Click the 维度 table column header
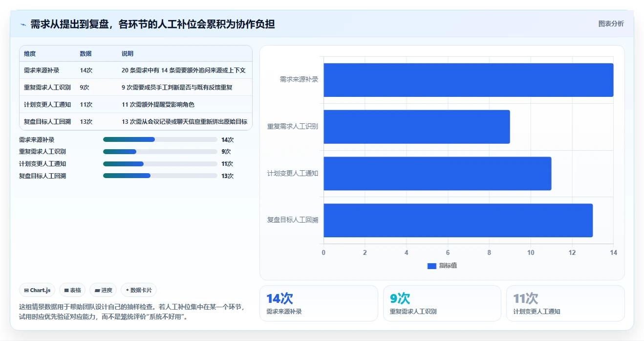The width and height of the screenshot is (644, 341). coord(30,54)
